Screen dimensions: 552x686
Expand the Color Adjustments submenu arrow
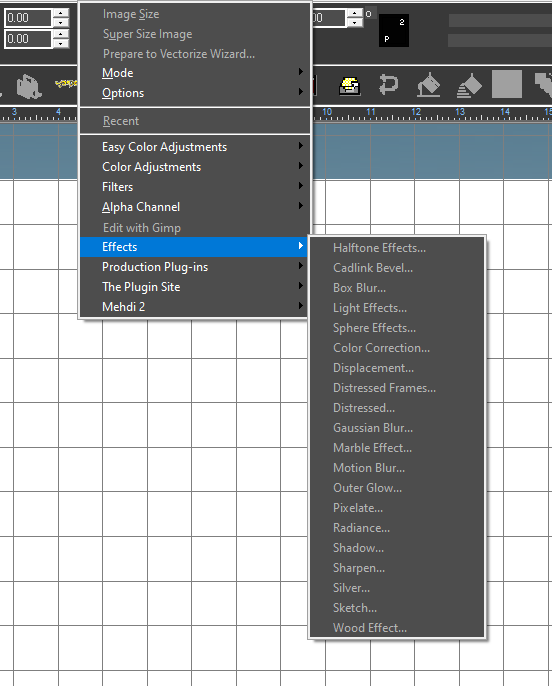coord(300,165)
